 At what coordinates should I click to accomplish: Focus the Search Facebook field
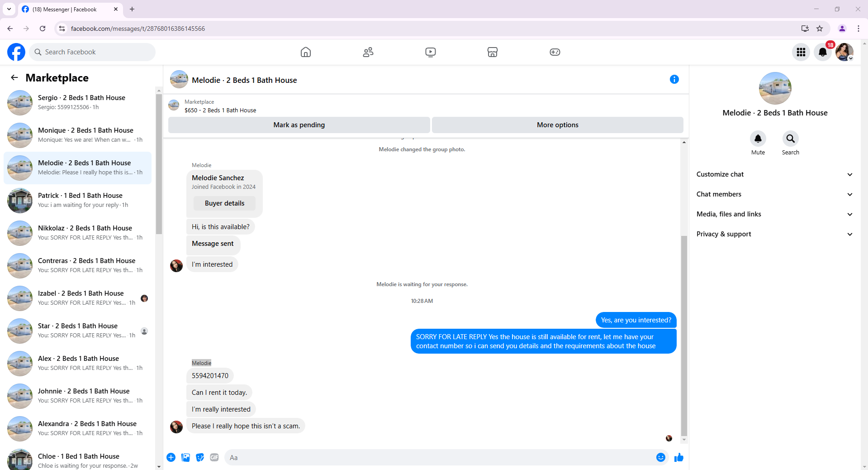pyautogui.click(x=92, y=52)
